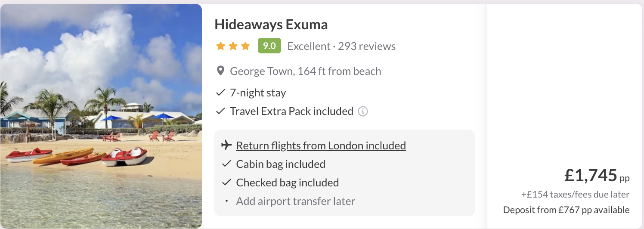The height and width of the screenshot is (229, 644).
Task: Click the +£154 taxes/fees due later note
Action: [575, 195]
